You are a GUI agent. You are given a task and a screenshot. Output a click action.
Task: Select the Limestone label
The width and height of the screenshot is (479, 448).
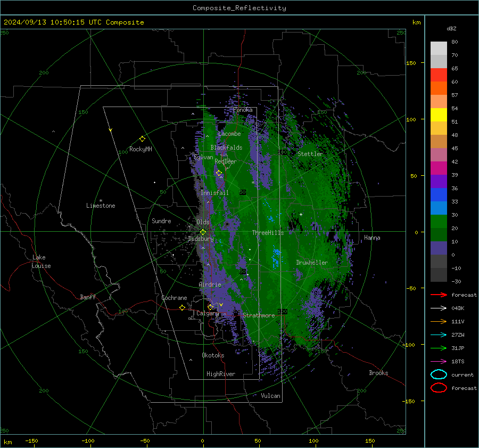tap(101, 206)
